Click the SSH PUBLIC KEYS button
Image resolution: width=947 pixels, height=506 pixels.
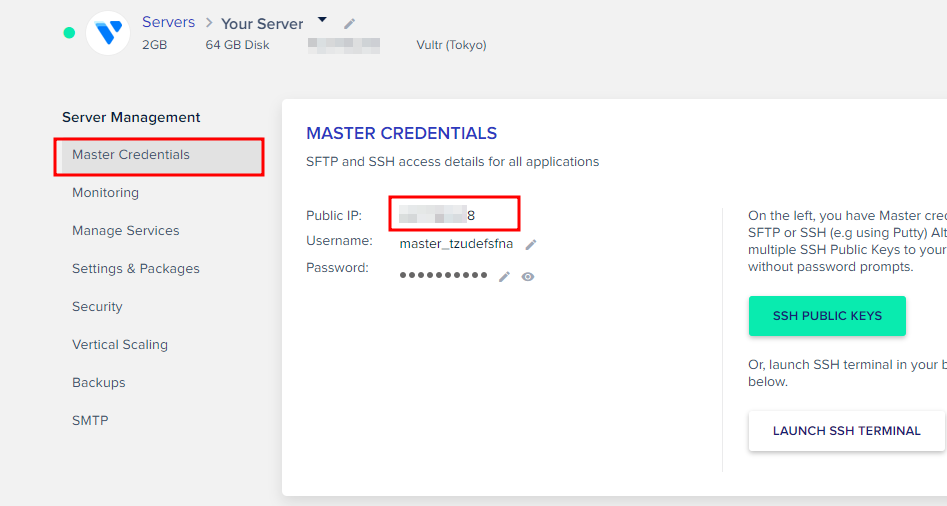point(827,316)
